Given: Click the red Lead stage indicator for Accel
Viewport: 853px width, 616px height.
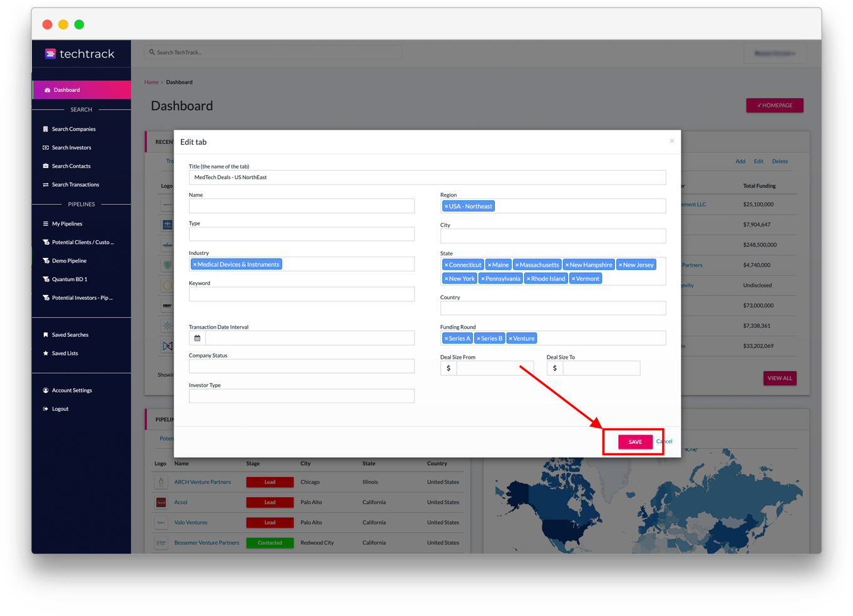Looking at the screenshot, I should coord(270,502).
